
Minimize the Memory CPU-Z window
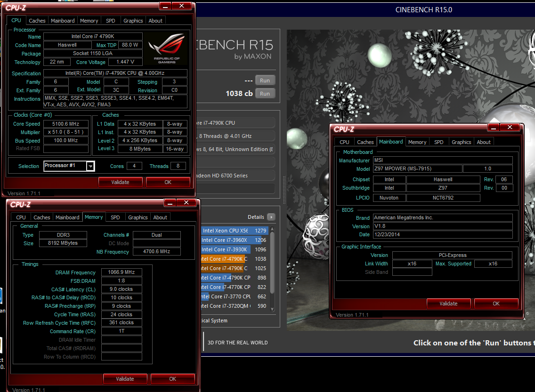point(170,202)
